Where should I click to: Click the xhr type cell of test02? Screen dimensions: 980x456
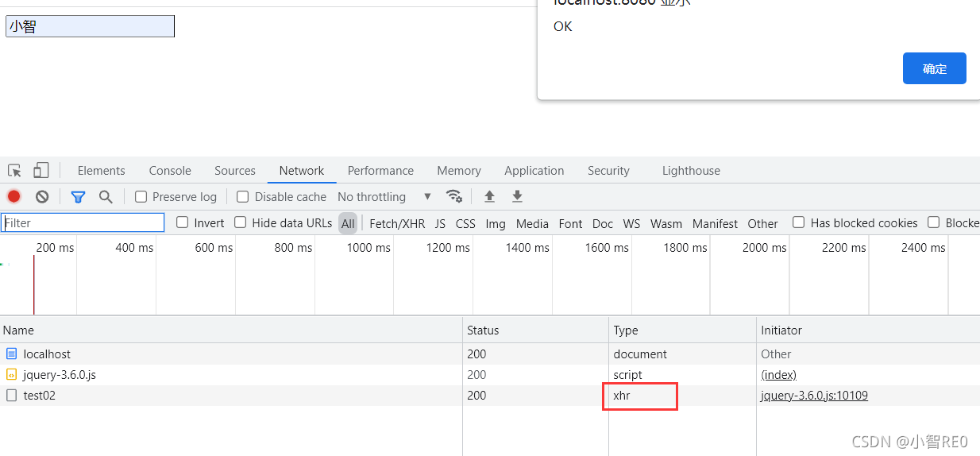[622, 396]
